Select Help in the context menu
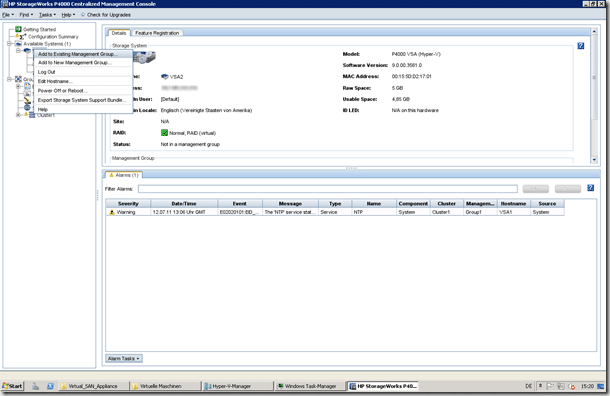 [x=83, y=109]
